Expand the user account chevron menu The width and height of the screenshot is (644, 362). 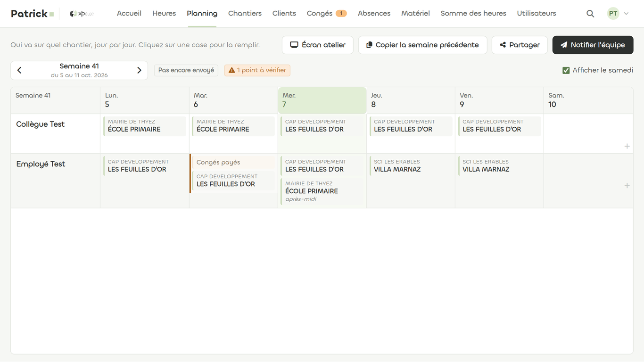tap(626, 14)
